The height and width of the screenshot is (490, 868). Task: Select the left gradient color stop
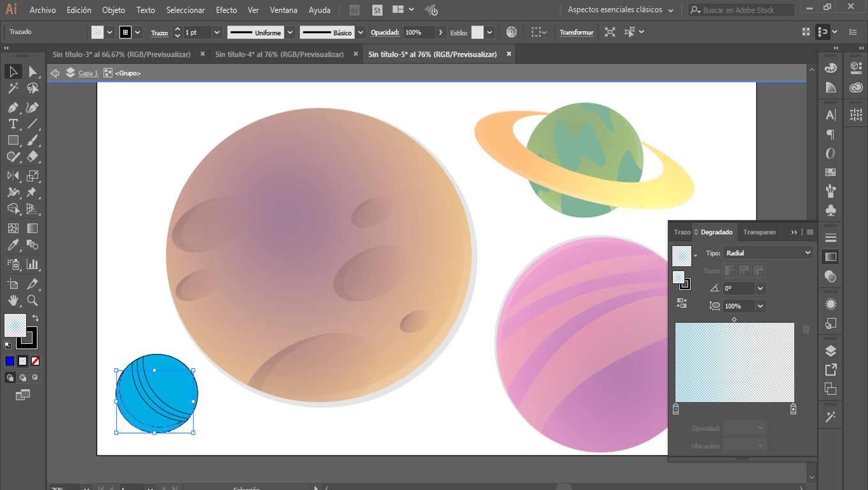676,410
